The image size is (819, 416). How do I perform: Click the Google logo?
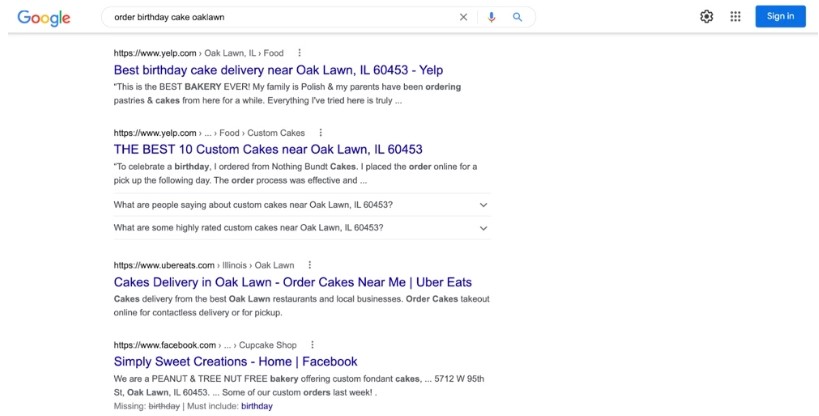(44, 17)
